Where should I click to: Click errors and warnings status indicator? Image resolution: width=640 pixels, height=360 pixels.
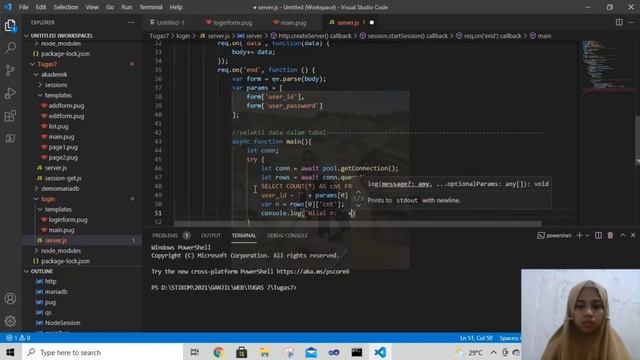point(18,338)
